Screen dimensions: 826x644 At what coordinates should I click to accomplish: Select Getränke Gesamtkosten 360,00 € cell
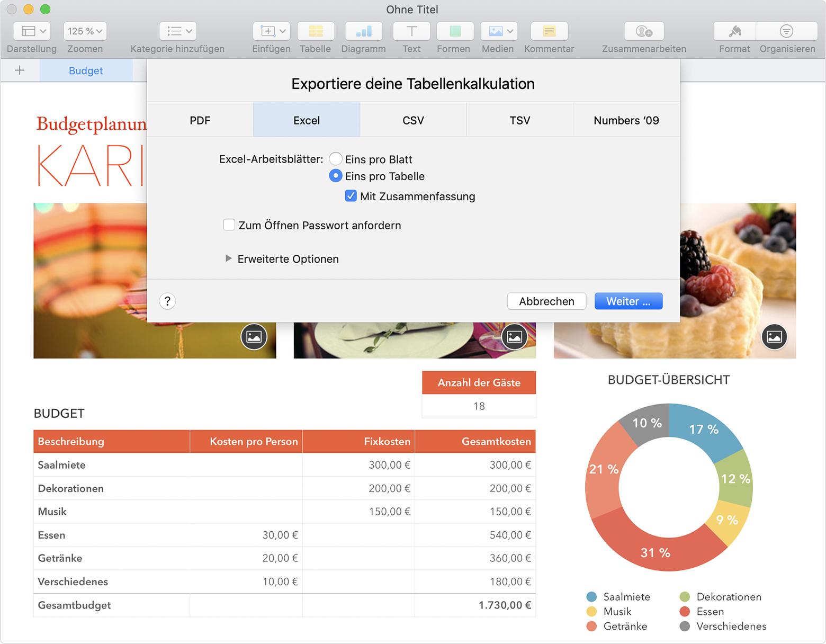[475, 558]
